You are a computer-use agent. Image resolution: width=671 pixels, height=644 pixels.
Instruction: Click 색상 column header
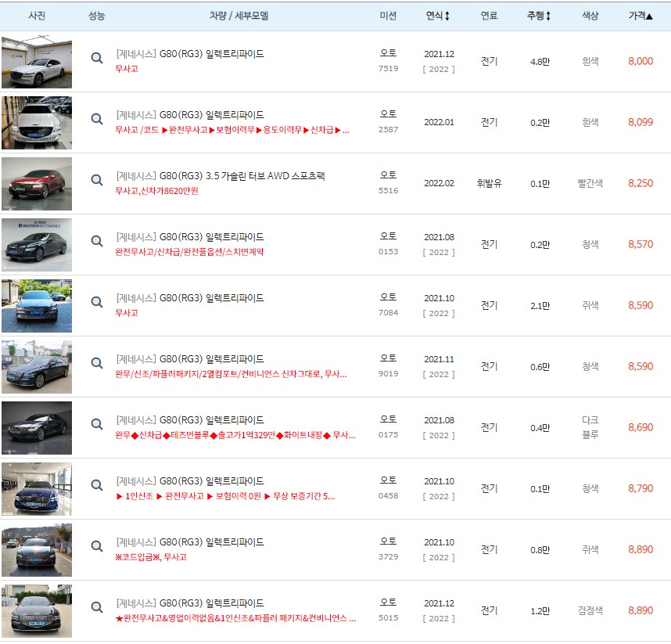click(590, 16)
